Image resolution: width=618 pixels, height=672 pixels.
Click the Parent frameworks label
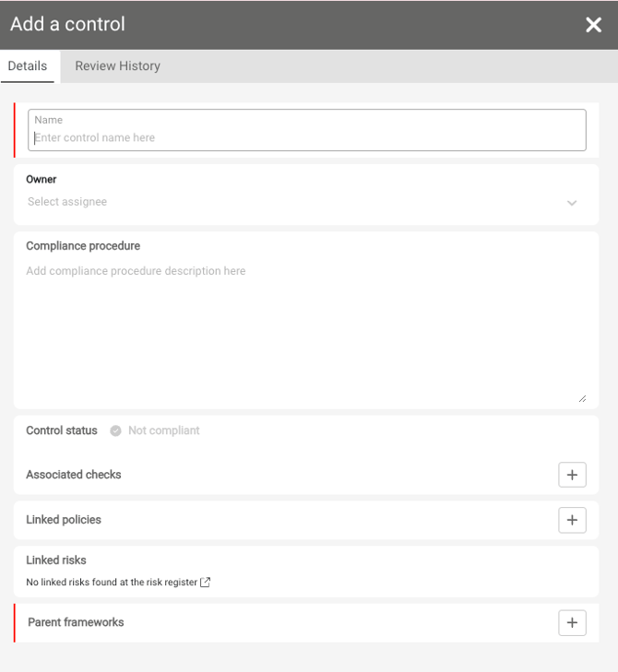[x=76, y=622]
